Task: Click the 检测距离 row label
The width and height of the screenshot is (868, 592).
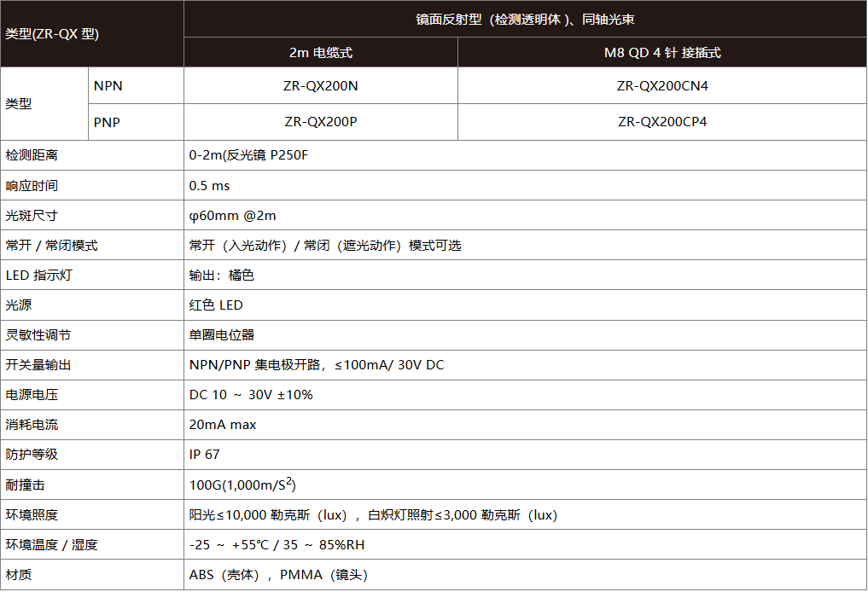Action: [x=32, y=155]
